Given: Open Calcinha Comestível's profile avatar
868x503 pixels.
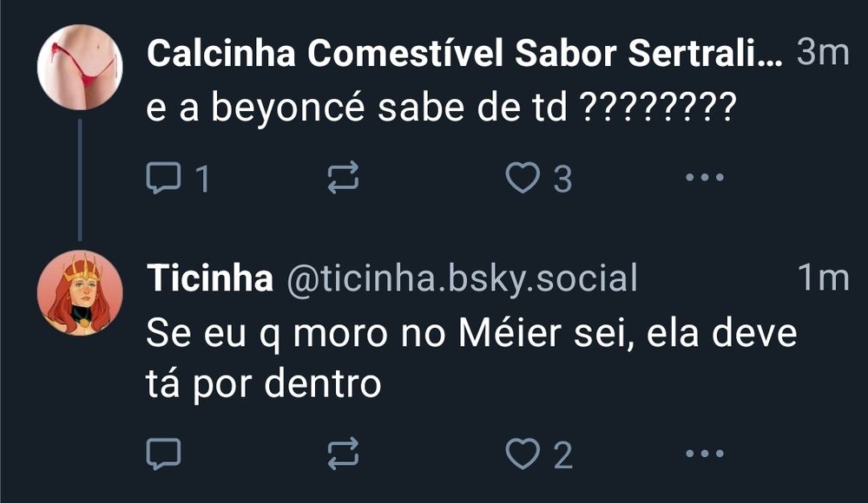Looking at the screenshot, I should [80, 67].
